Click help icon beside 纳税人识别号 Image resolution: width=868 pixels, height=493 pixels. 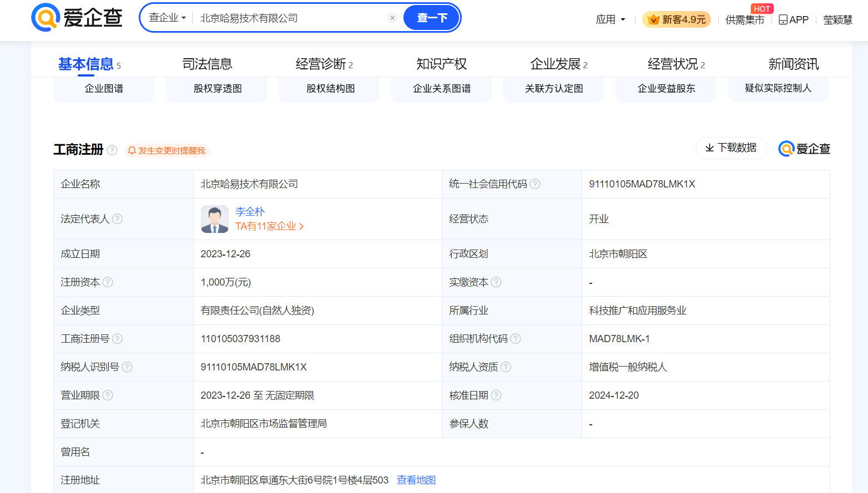127,367
